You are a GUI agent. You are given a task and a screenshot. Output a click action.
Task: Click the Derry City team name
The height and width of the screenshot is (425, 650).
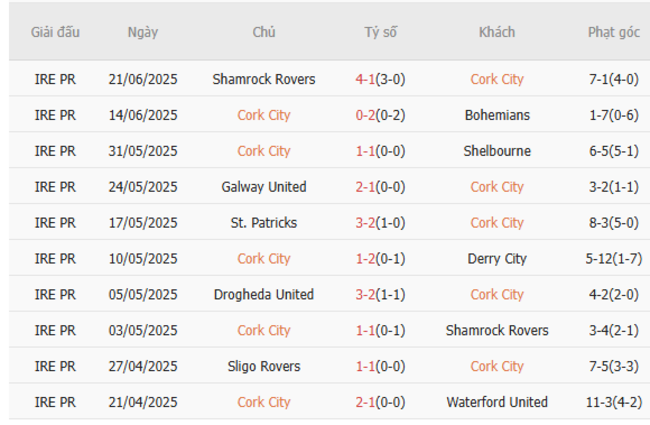coord(497,259)
